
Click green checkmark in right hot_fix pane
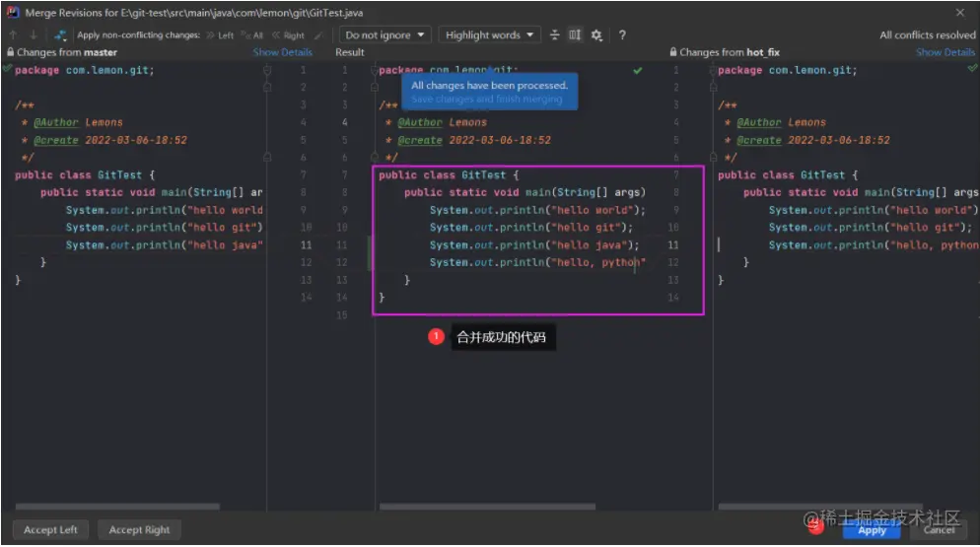[972, 68]
